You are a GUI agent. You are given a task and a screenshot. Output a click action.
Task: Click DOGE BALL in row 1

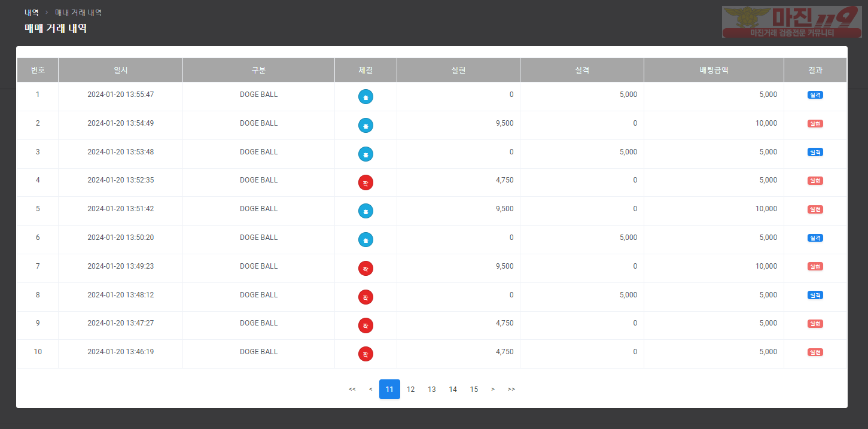(x=258, y=95)
